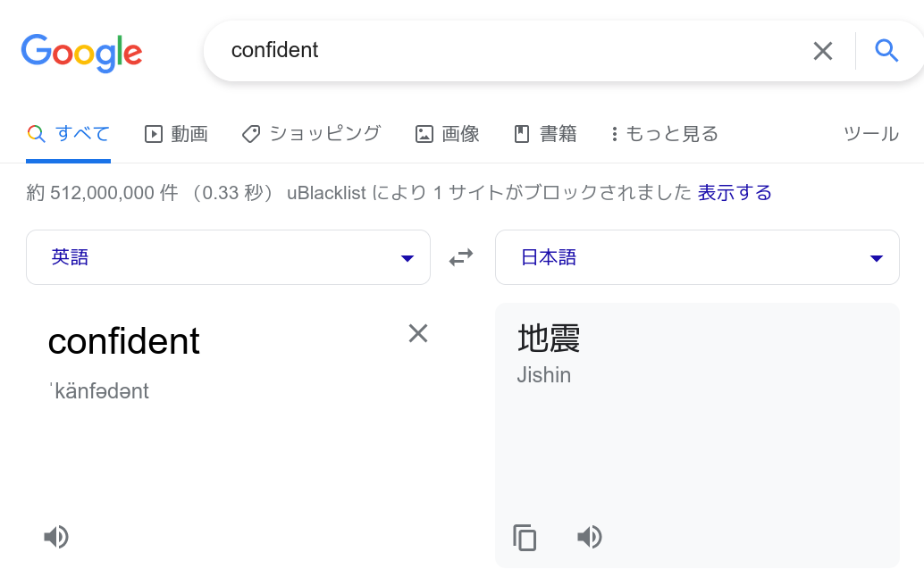The width and height of the screenshot is (924, 586).
Task: Select the すべて tab
Action: [68, 134]
